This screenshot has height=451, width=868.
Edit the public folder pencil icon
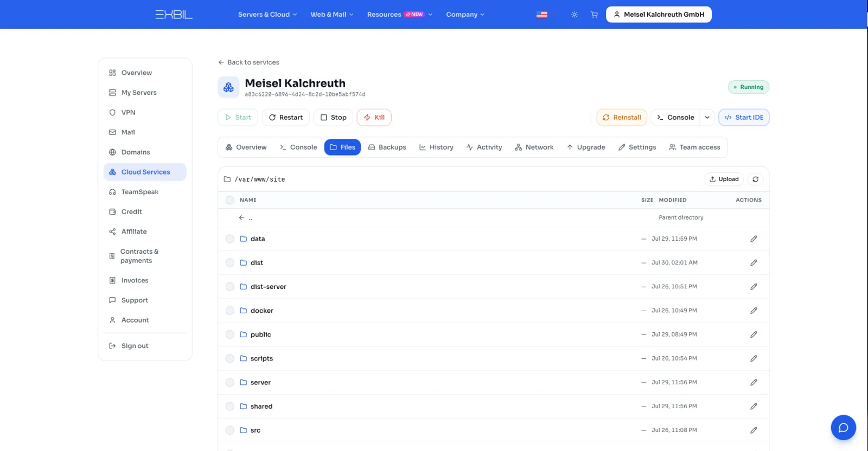coord(754,334)
